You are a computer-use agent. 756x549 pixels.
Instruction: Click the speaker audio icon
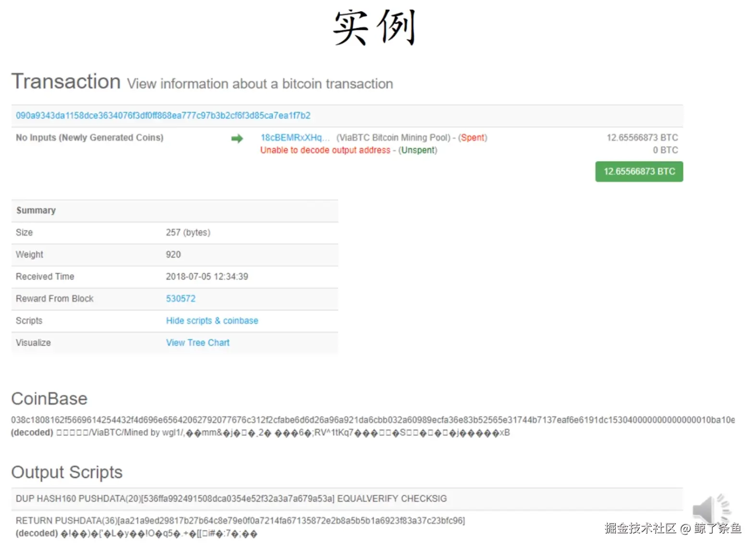click(711, 511)
